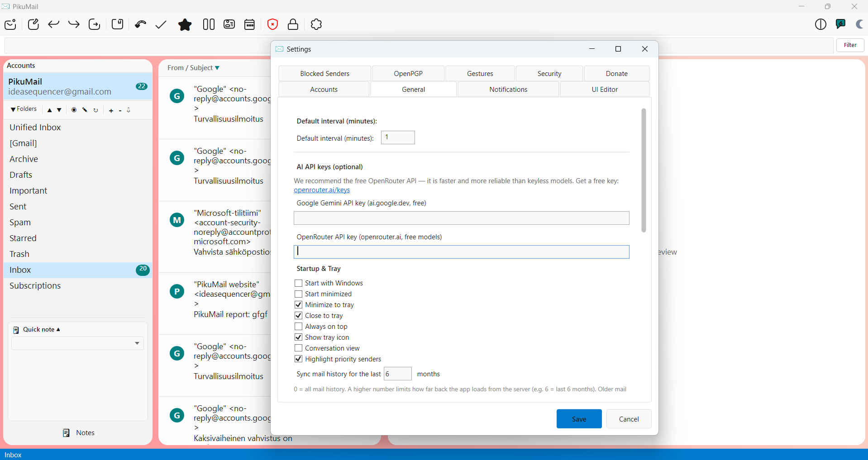Click the green chat bubble icon
This screenshot has height=460, width=868.
tap(841, 24)
